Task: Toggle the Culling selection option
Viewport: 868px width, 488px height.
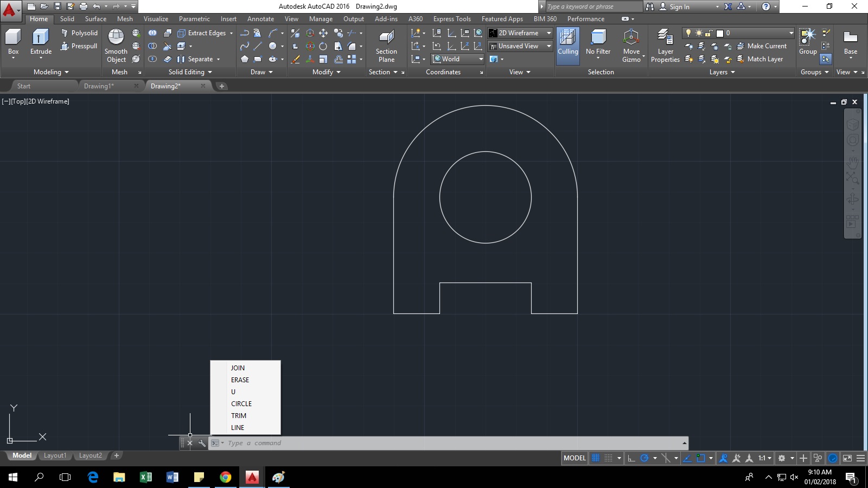Action: coord(568,46)
